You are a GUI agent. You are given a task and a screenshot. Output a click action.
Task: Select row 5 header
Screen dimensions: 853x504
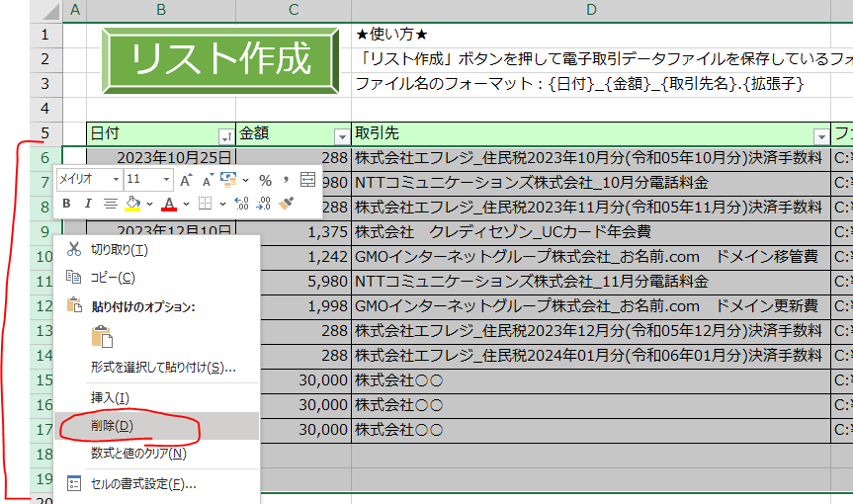[45, 133]
